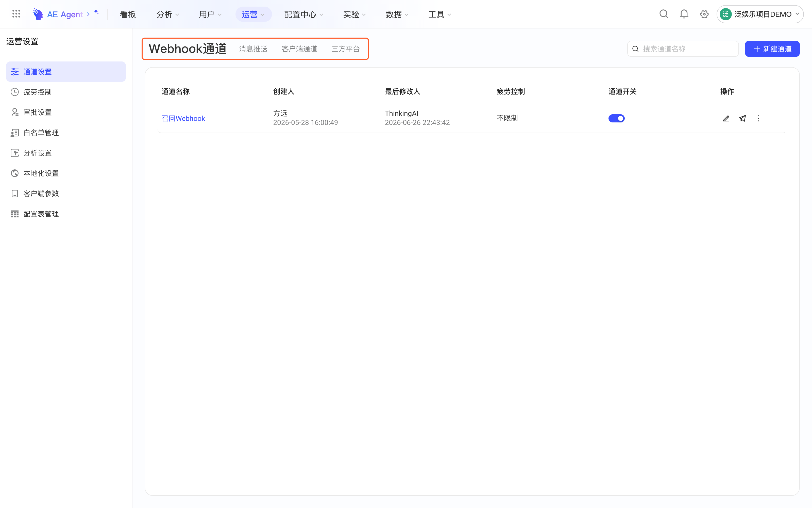812x508 pixels.
Task: Open more actions for 召回Webhook row
Action: click(758, 118)
